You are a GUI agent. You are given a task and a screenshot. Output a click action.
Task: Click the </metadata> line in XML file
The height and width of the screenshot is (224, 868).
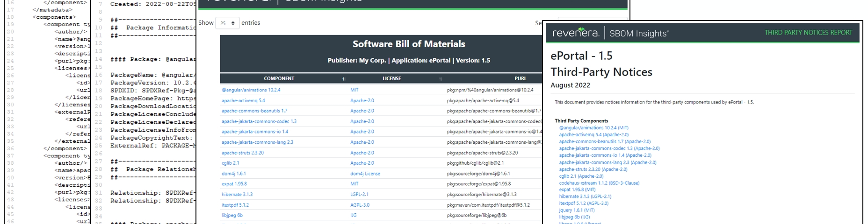click(x=52, y=10)
